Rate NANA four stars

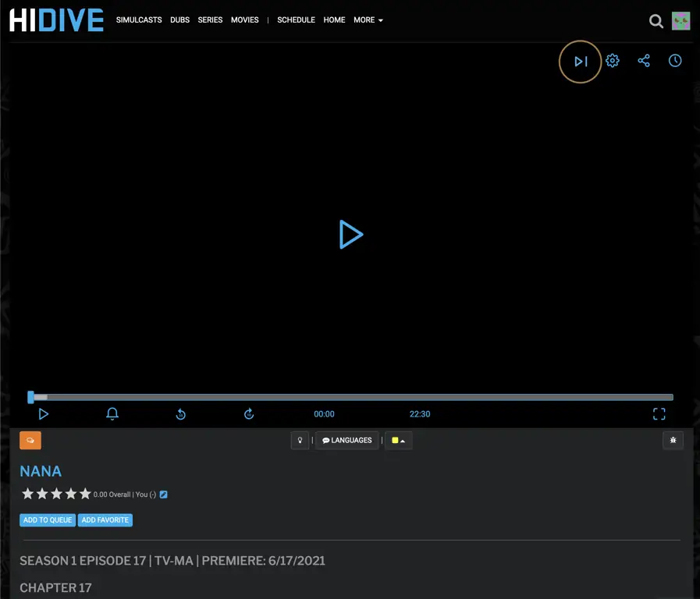click(70, 494)
